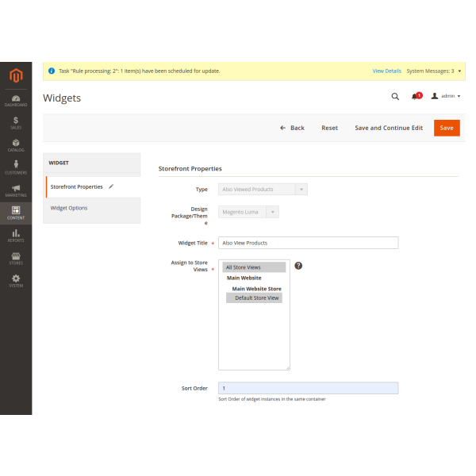Screen dimensions: 476x476
Task: Click the Widget Title input field
Action: click(308, 243)
